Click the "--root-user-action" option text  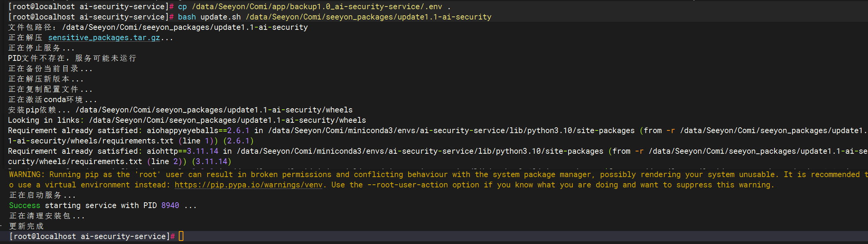point(407,185)
